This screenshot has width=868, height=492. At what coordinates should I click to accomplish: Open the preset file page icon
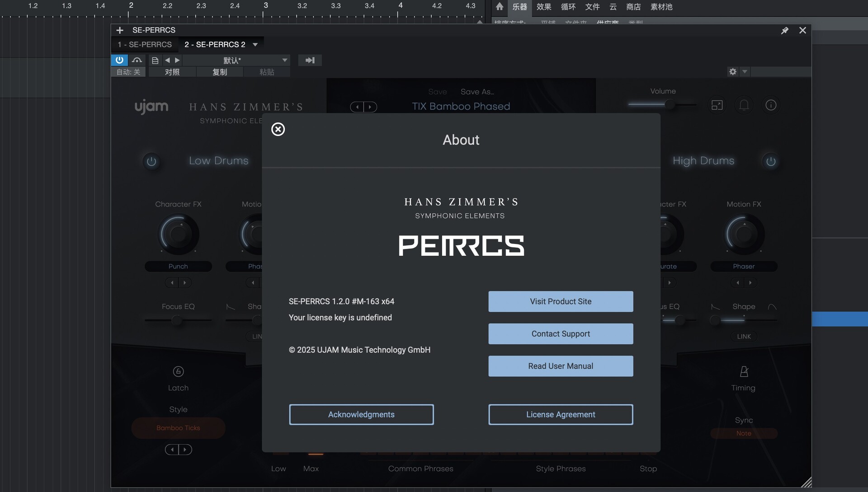click(x=155, y=60)
